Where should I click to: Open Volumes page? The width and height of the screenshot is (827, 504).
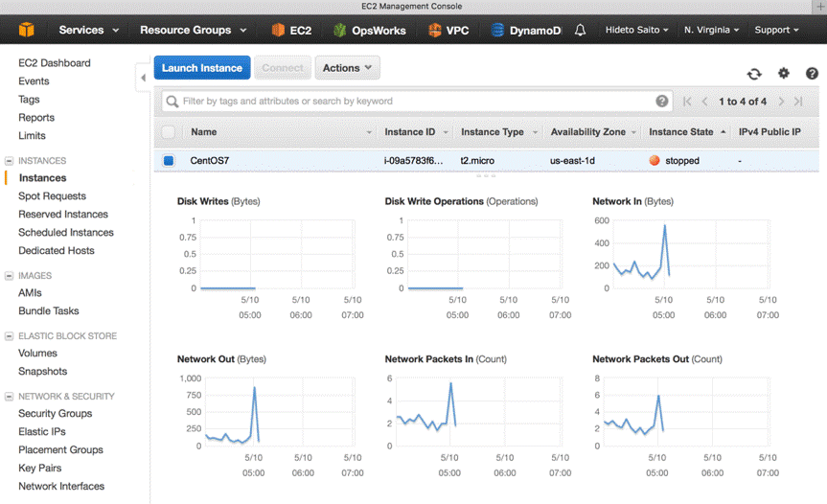[37, 354]
